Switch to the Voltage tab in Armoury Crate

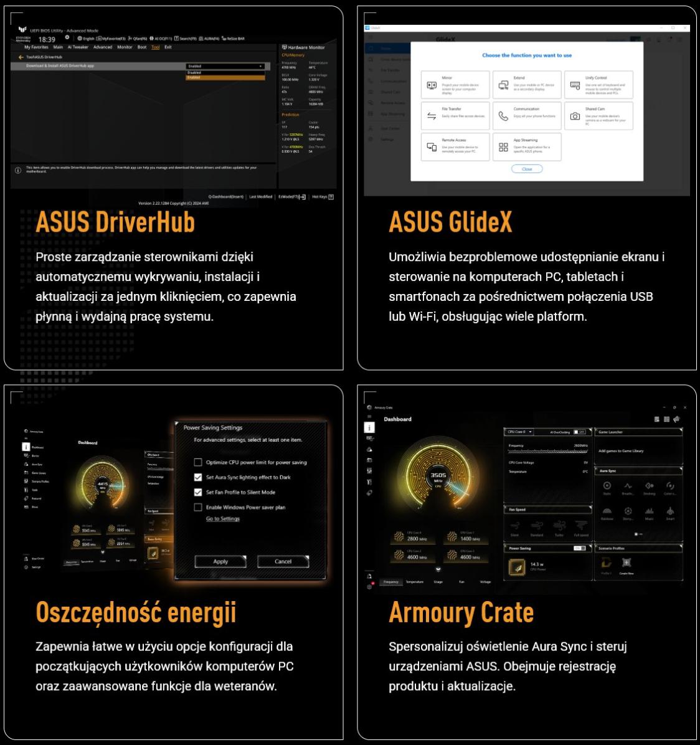(x=485, y=582)
